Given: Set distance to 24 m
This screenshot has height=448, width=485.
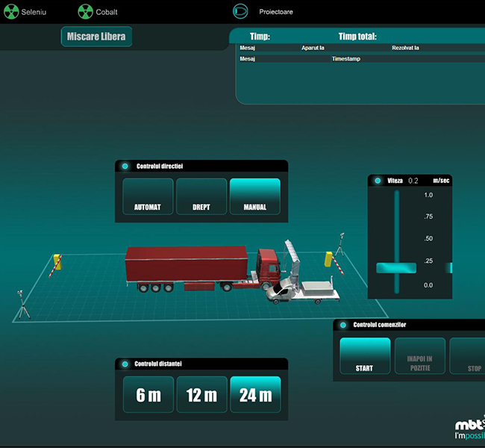Looking at the screenshot, I should [x=255, y=394].
